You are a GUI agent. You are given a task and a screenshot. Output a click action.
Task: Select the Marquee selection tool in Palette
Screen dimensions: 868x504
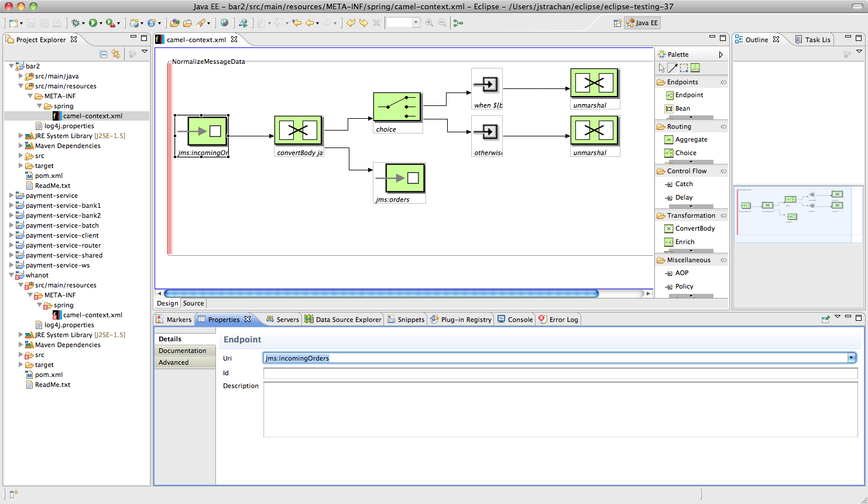coord(684,68)
